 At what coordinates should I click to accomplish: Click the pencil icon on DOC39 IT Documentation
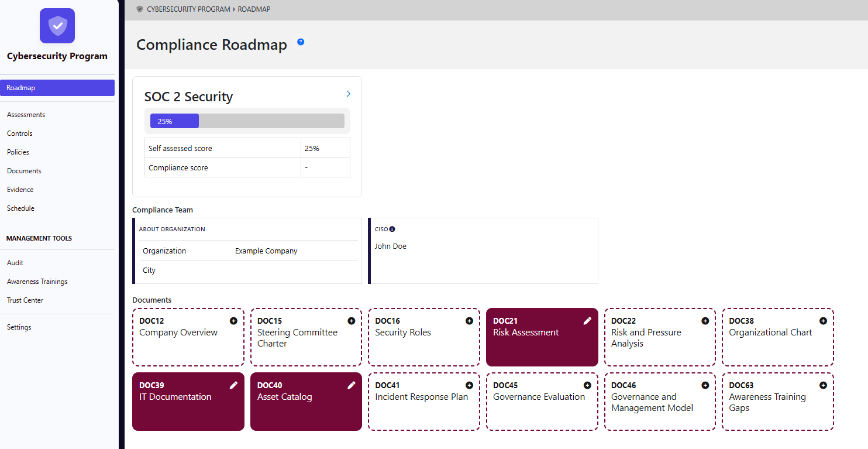click(x=233, y=385)
